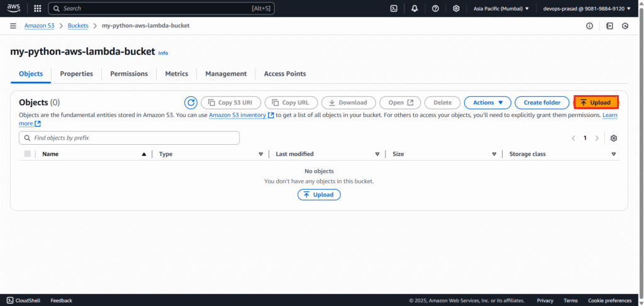Select all objects checkbox in table header
This screenshot has height=306, width=644.
pos(28,154)
